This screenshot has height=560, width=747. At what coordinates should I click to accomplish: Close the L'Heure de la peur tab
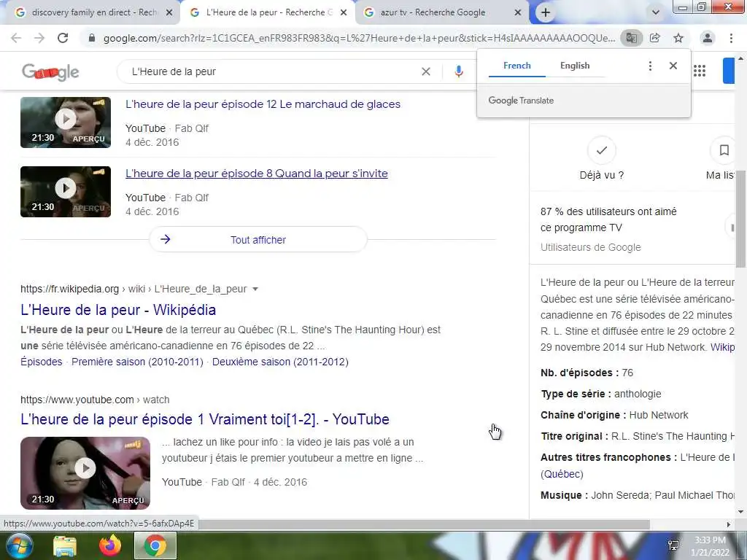point(344,13)
